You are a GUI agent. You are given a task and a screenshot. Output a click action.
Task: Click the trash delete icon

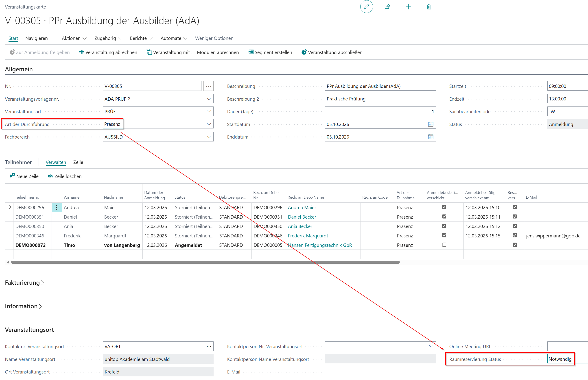click(429, 7)
